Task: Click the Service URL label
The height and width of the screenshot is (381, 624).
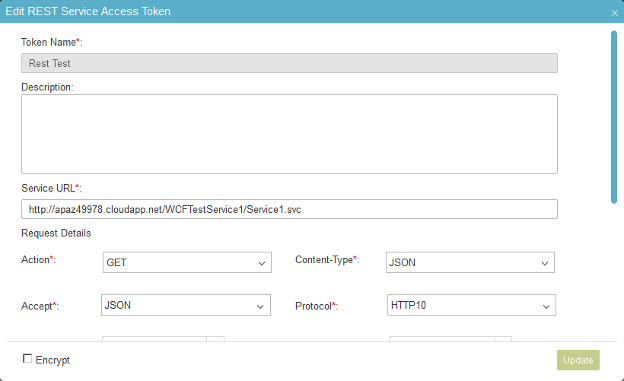Action: 51,188
